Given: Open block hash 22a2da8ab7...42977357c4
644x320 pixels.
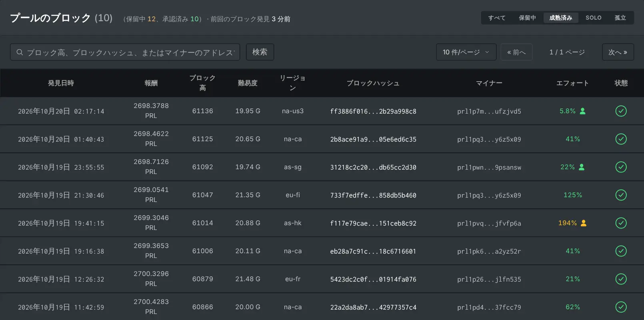Looking at the screenshot, I should coord(373,307).
